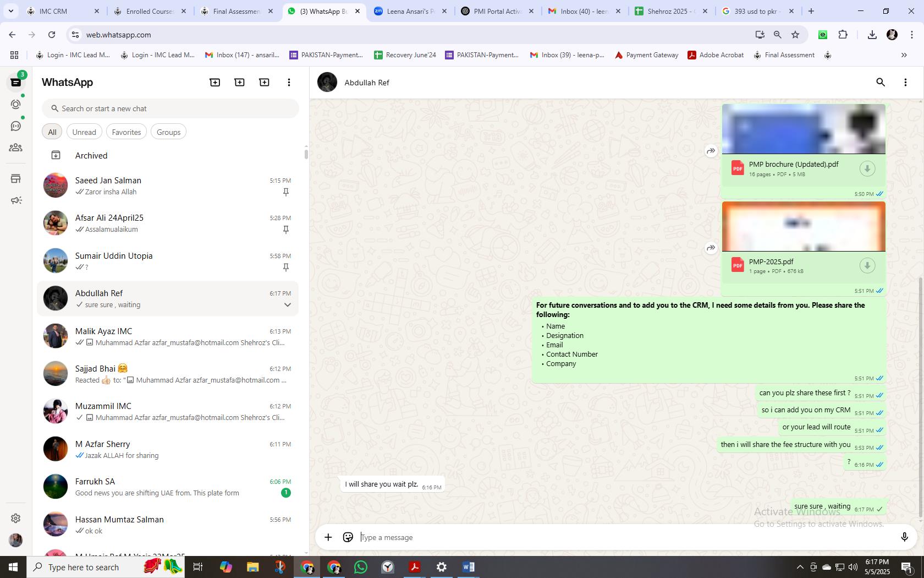Open Malik Ayaz IMC chat
The image size is (924, 578).
[168, 337]
